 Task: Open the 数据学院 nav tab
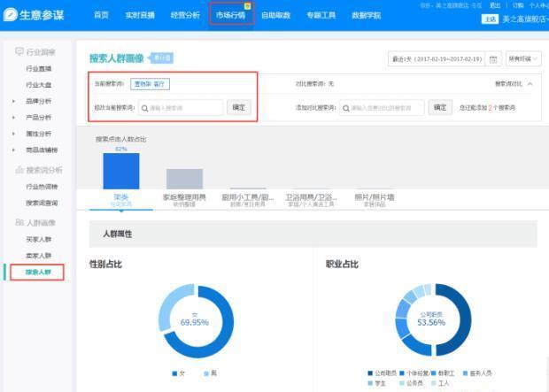pos(367,15)
